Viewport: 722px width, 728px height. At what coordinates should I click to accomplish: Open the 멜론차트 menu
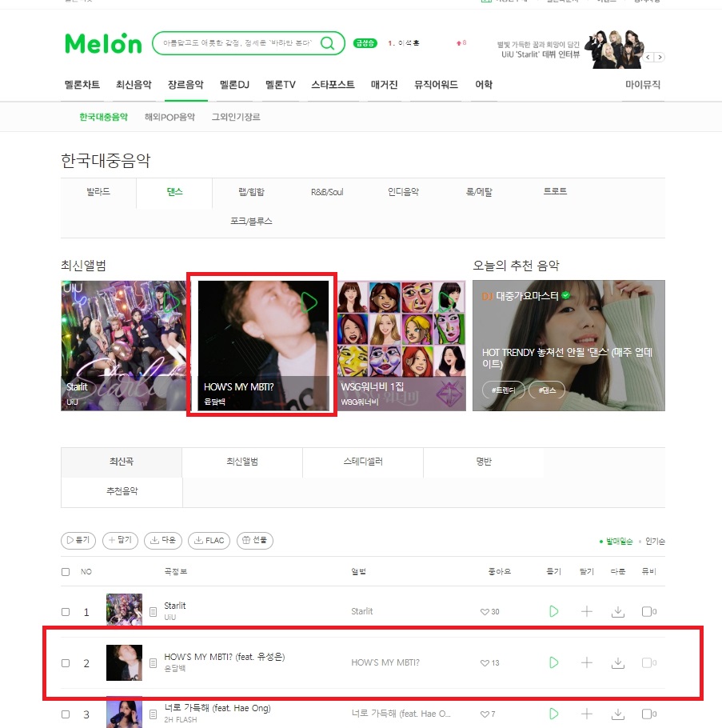pos(82,85)
